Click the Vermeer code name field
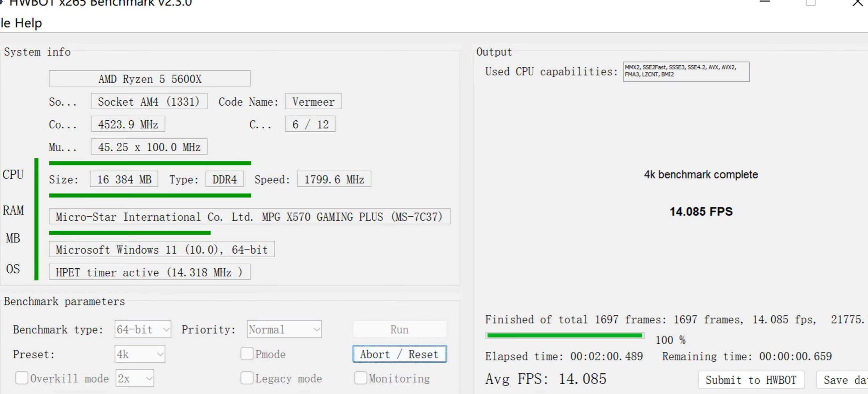This screenshot has width=868, height=394. [x=313, y=102]
